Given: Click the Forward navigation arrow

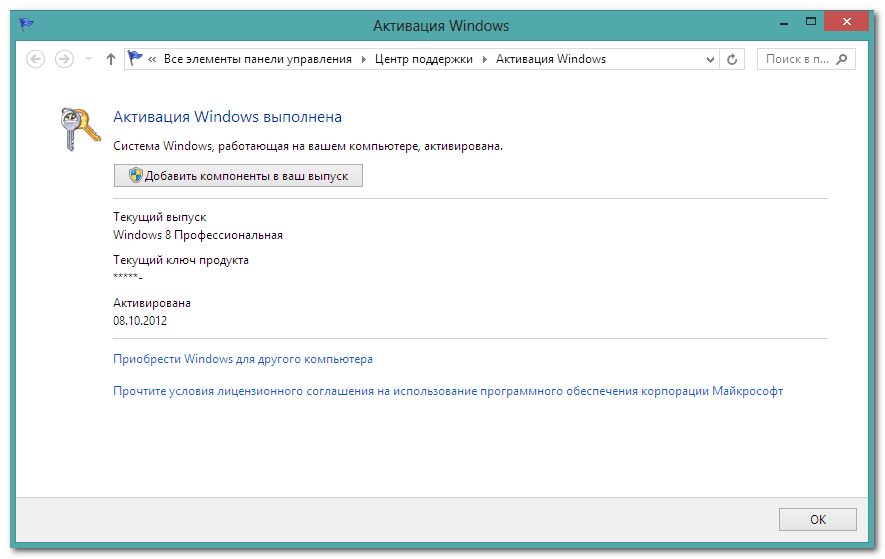Looking at the screenshot, I should (64, 59).
